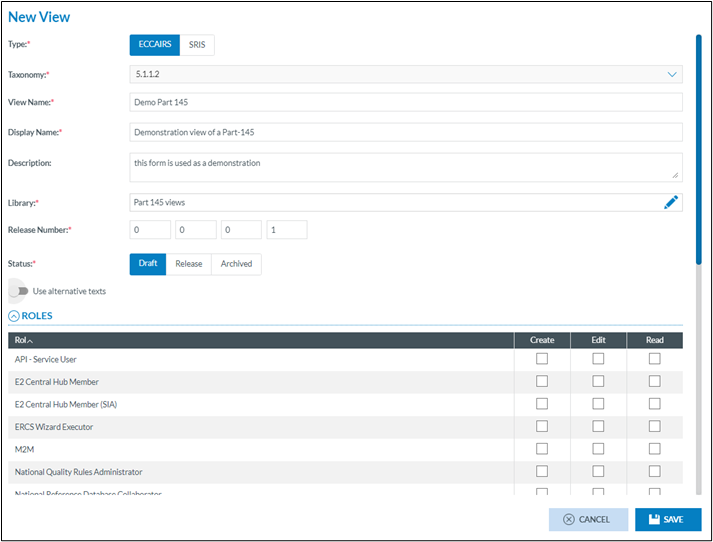Select the Draft status option
The width and height of the screenshot is (713, 542).
pos(148,264)
